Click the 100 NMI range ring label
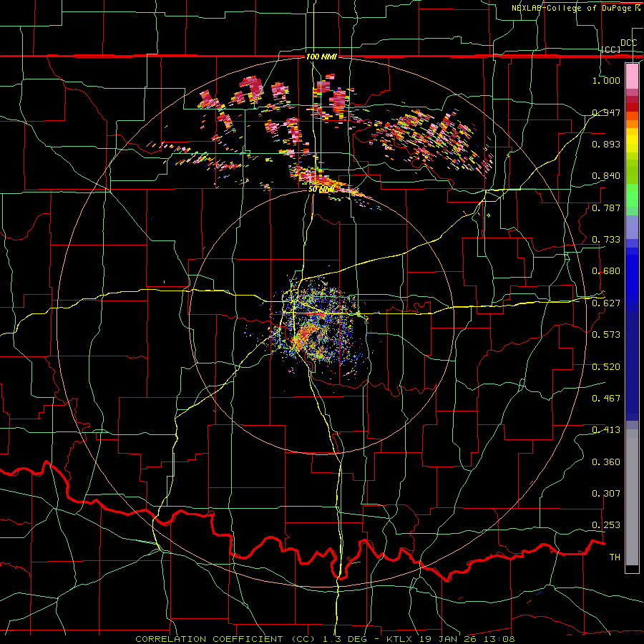The width and height of the screenshot is (644, 644). pyautogui.click(x=321, y=57)
